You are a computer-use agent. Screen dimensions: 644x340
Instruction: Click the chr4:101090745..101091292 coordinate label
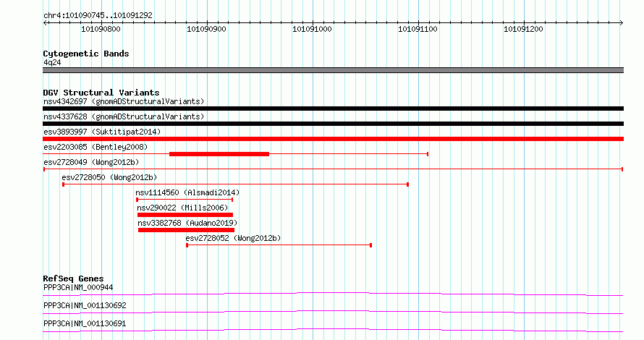pyautogui.click(x=98, y=15)
